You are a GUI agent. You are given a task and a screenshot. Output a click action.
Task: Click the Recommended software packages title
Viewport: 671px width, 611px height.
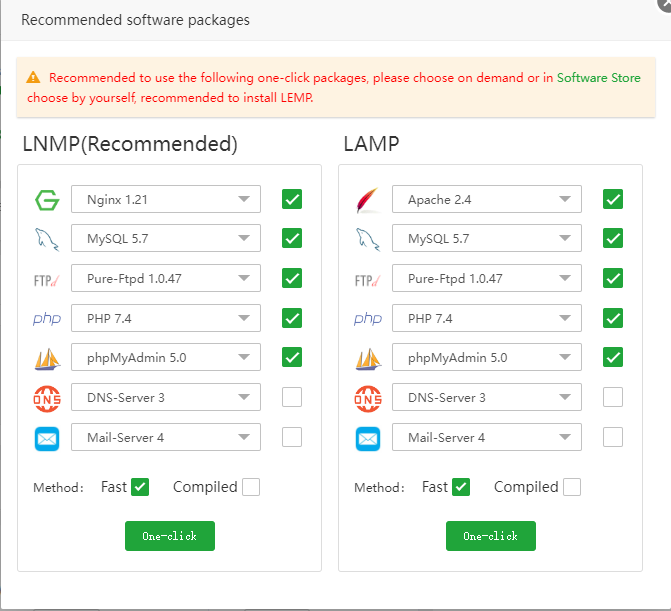pos(135,20)
